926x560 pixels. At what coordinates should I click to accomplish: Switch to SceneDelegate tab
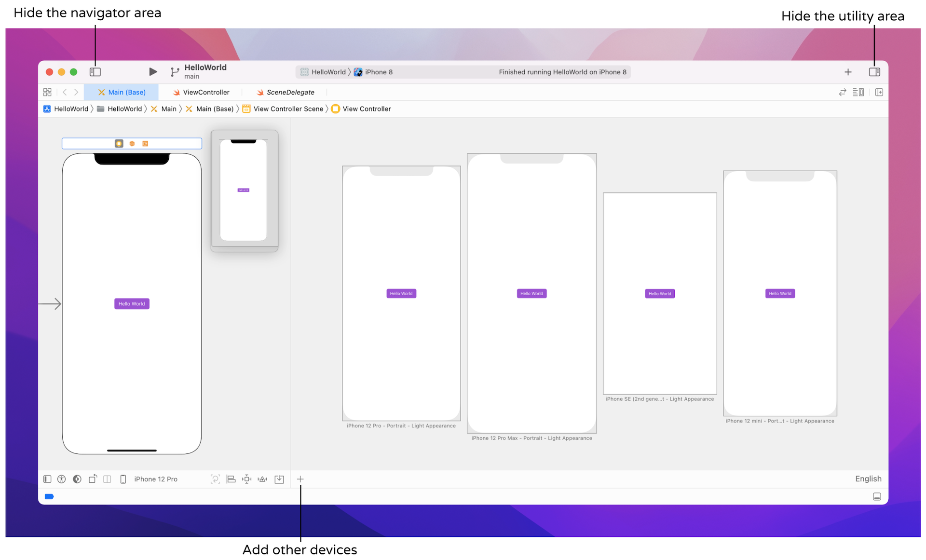click(x=286, y=92)
